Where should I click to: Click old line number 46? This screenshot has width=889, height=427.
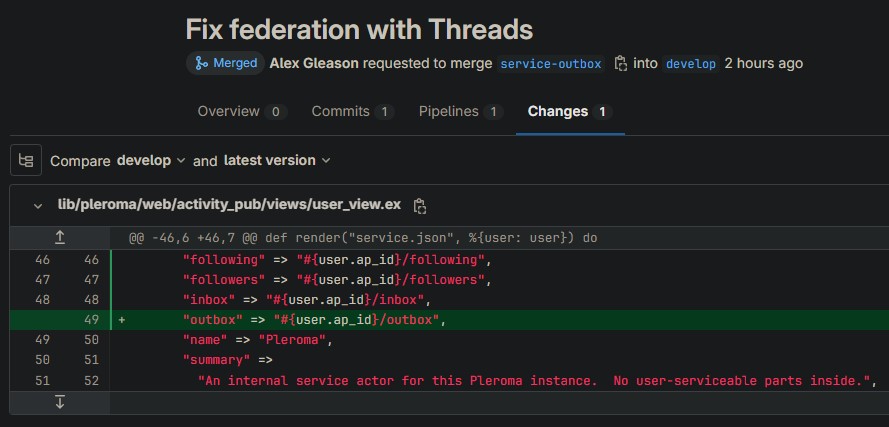coord(43,260)
